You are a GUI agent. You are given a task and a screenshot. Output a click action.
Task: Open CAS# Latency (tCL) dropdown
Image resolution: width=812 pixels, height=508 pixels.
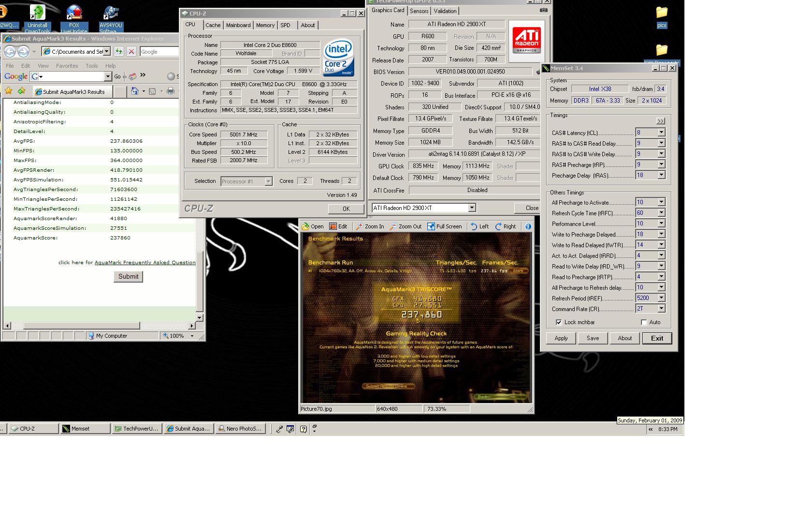tap(661, 133)
